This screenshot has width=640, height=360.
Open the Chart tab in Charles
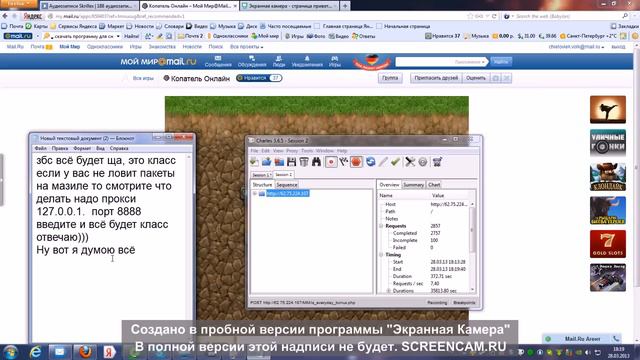point(434,185)
